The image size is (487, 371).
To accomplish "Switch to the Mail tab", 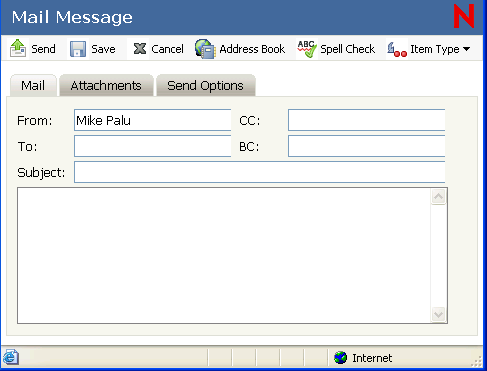I will [x=33, y=85].
